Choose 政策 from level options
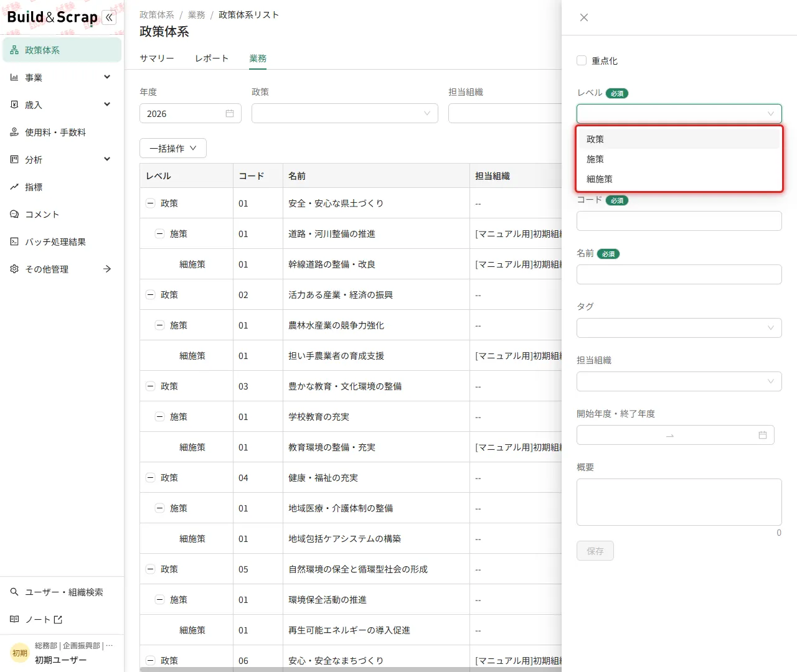Image resolution: width=797 pixels, height=672 pixels. [679, 139]
